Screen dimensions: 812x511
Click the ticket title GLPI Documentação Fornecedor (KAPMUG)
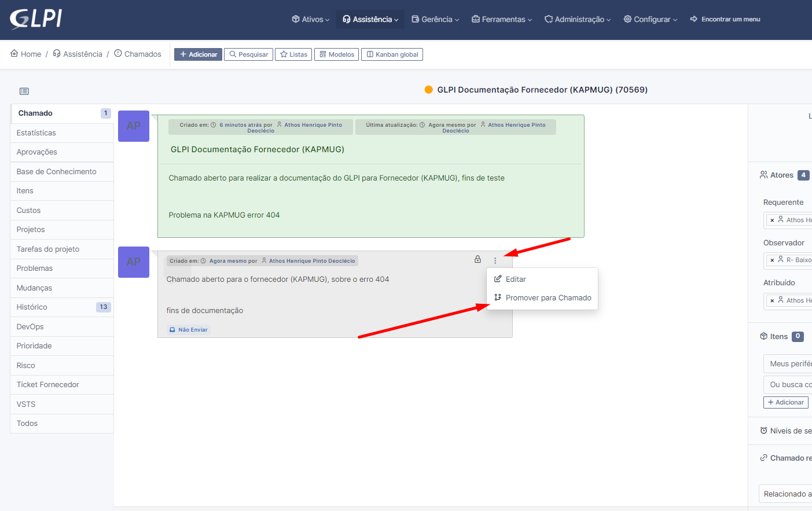pos(257,149)
